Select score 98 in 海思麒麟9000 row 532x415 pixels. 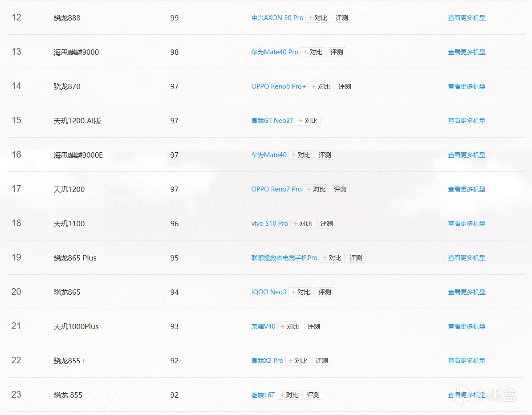175,52
